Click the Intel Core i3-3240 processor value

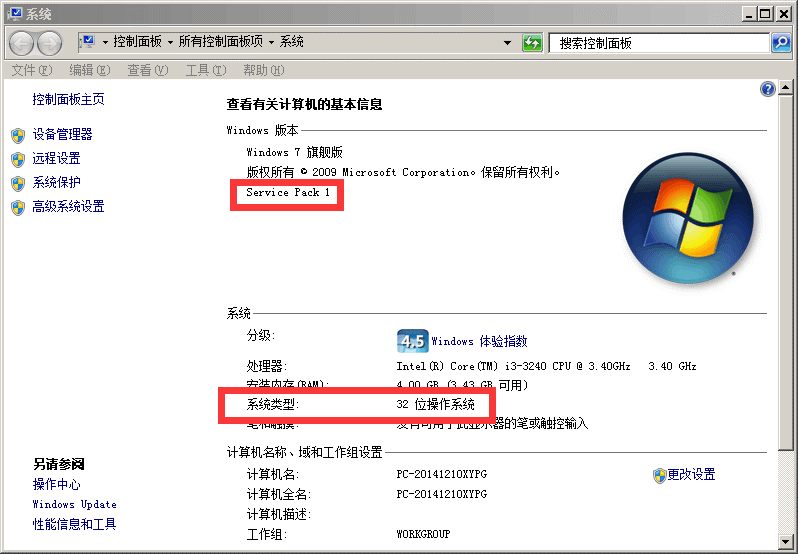[547, 366]
